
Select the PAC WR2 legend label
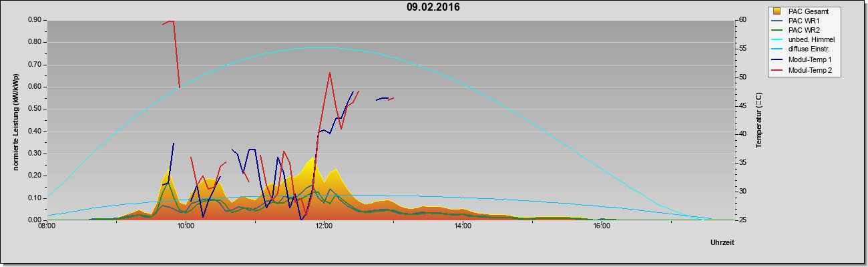point(803,30)
